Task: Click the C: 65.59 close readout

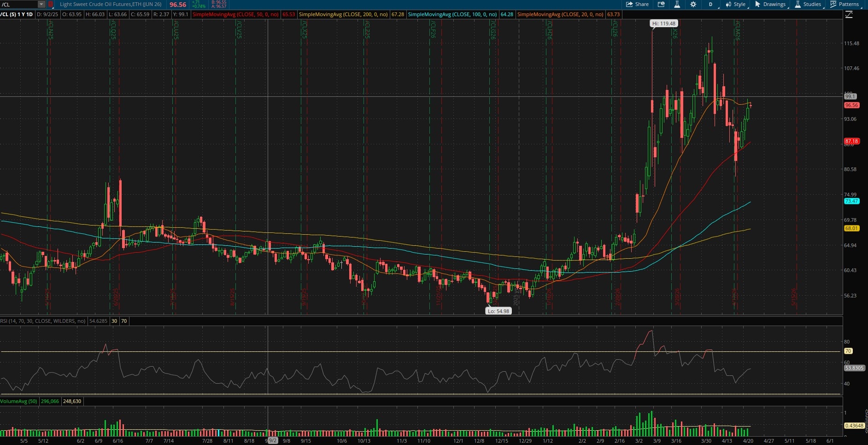Action: click(140, 14)
